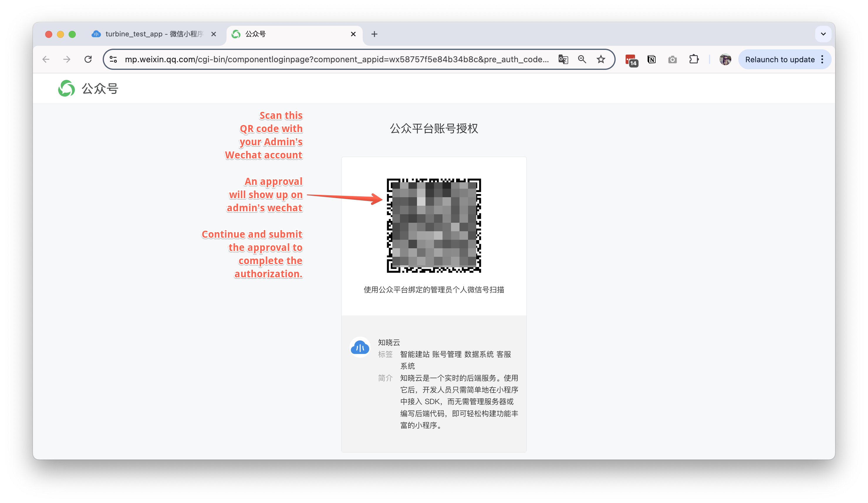Click the magnifier search icon in the address bar
Viewport: 868px width, 503px height.
click(582, 59)
